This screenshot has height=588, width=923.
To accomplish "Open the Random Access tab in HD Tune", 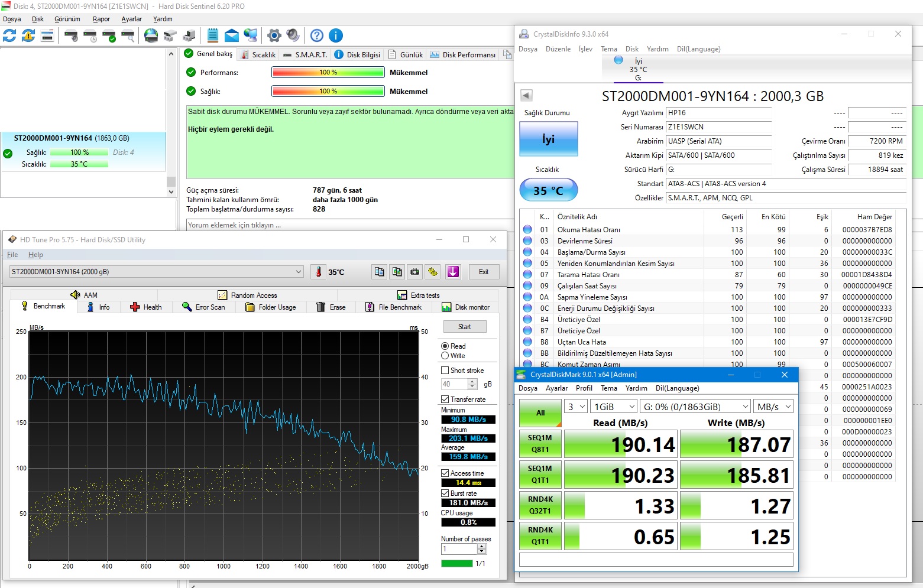I will tap(248, 295).
